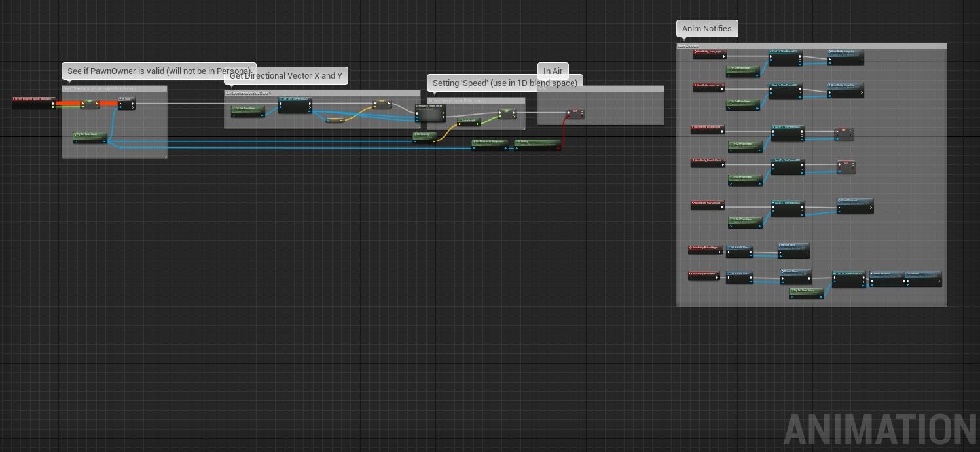Click the 'In Air' comment bubble
This screenshot has height=452, width=980.
(553, 71)
